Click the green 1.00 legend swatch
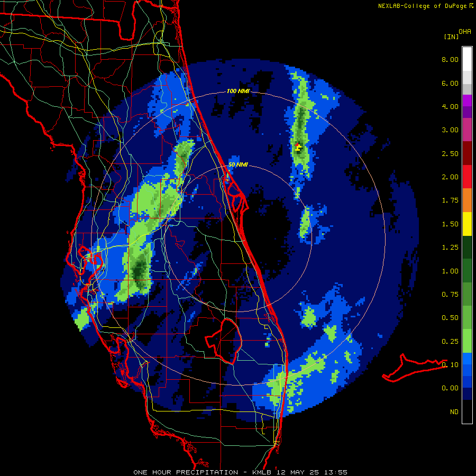Viewport: 476px width, 476px height. (467, 271)
